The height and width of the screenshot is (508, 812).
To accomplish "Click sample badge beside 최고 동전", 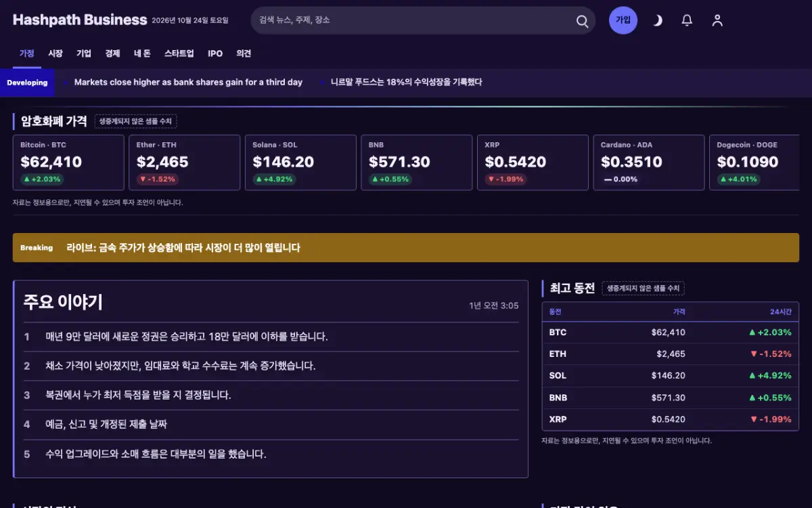I will click(x=643, y=289).
